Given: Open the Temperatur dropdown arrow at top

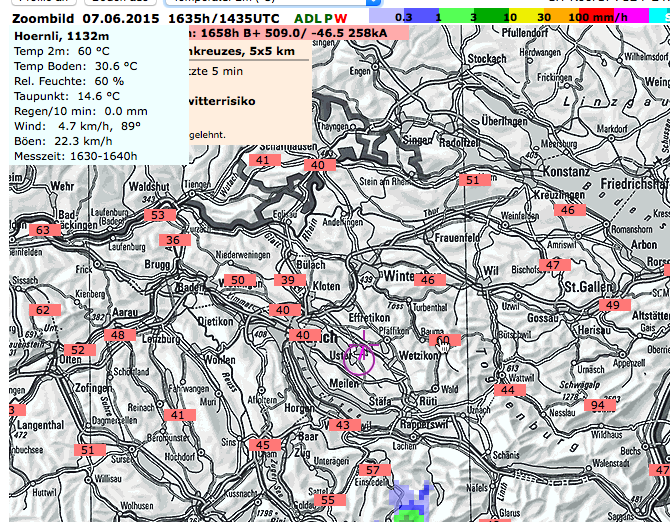Looking at the screenshot, I should point(373,2).
